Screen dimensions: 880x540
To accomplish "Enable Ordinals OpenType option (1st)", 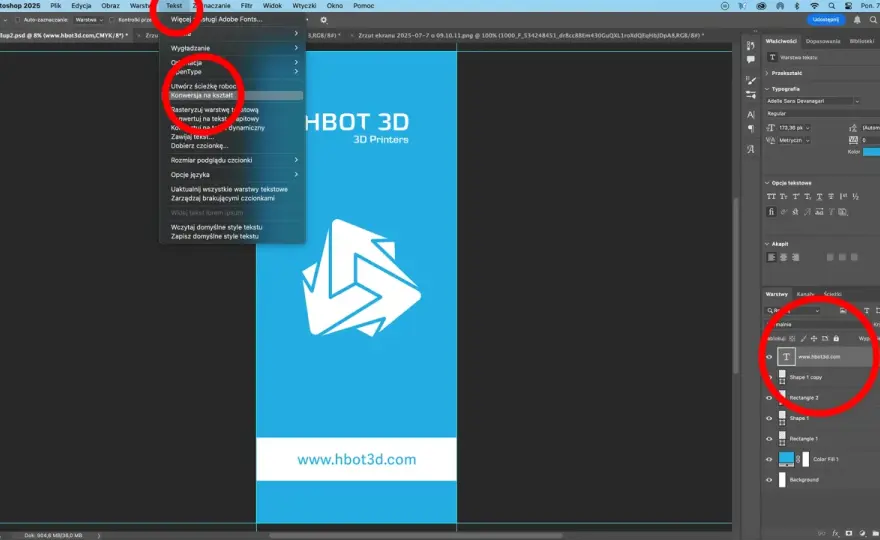I will click(x=843, y=196).
